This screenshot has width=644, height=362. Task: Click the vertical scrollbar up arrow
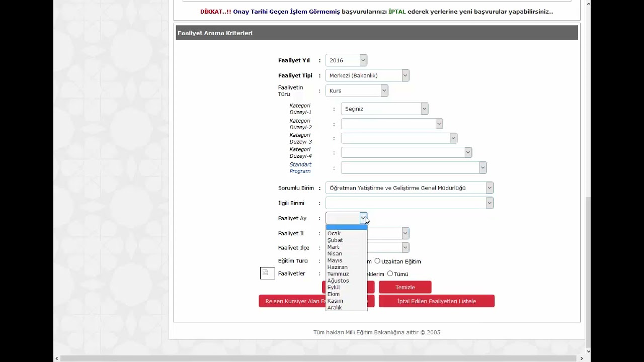point(588,4)
